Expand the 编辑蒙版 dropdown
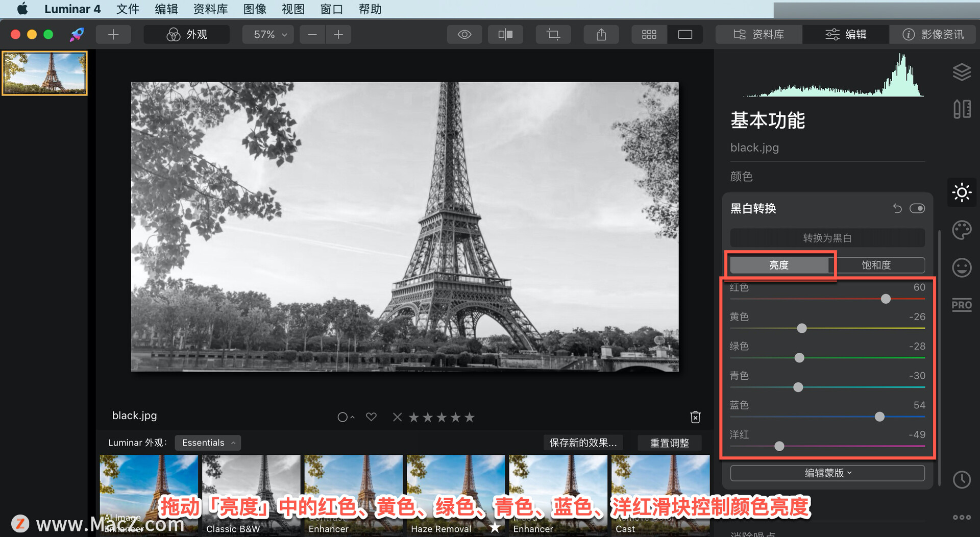This screenshot has width=980, height=537. (827, 473)
